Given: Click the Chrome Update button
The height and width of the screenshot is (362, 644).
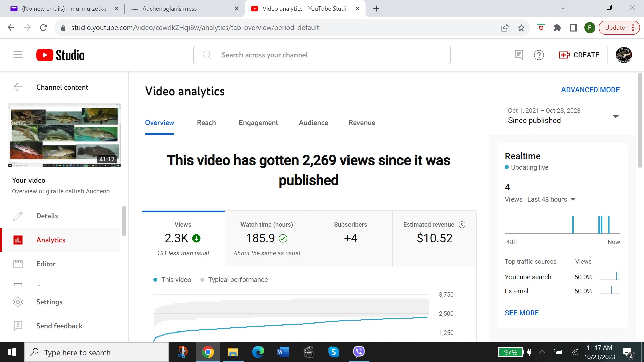Looking at the screenshot, I should click(x=619, y=28).
